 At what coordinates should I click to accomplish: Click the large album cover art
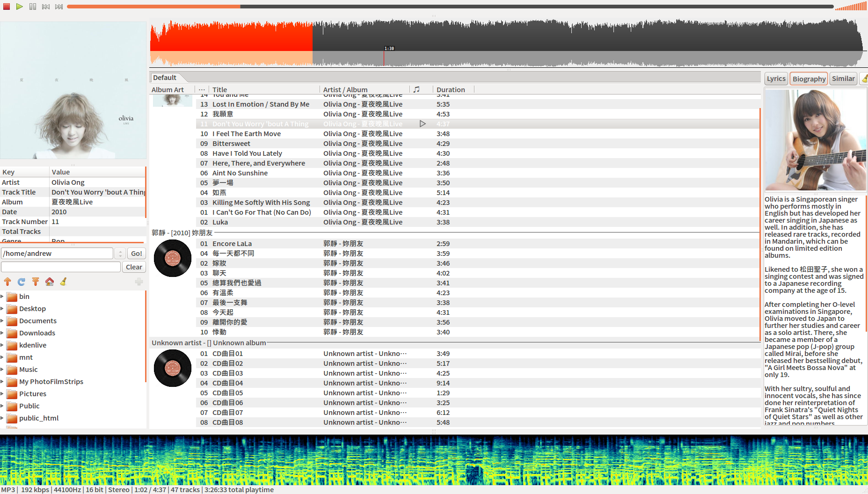click(73, 90)
